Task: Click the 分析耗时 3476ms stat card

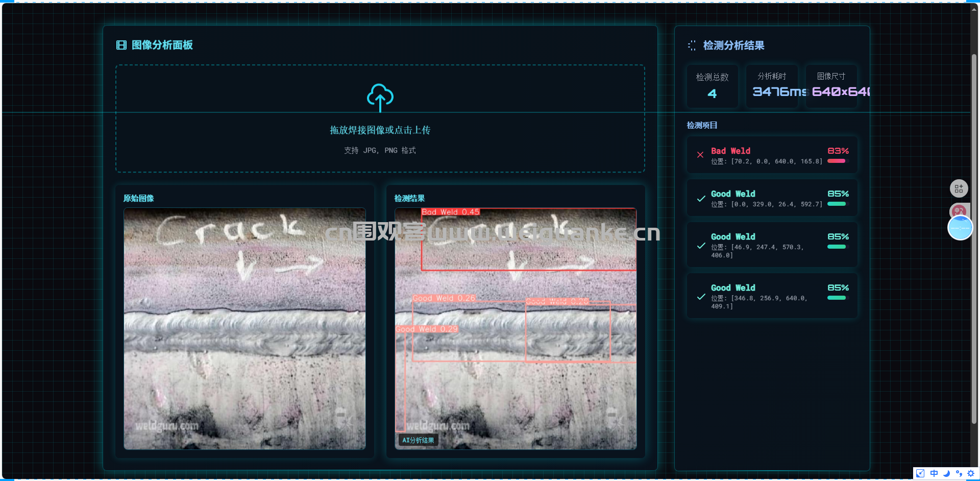Action: [x=772, y=86]
